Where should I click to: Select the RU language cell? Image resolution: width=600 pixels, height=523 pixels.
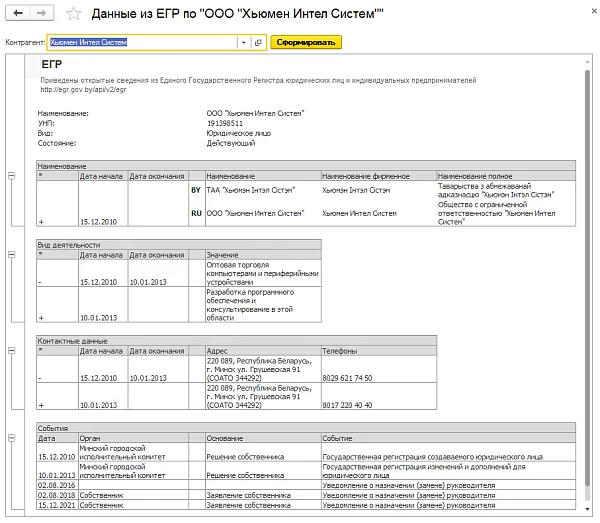tap(197, 213)
